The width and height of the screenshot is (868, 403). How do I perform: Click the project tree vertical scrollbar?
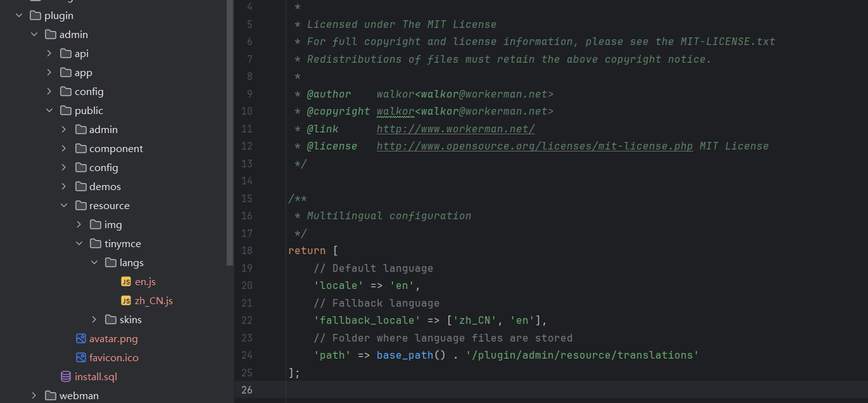point(230,127)
